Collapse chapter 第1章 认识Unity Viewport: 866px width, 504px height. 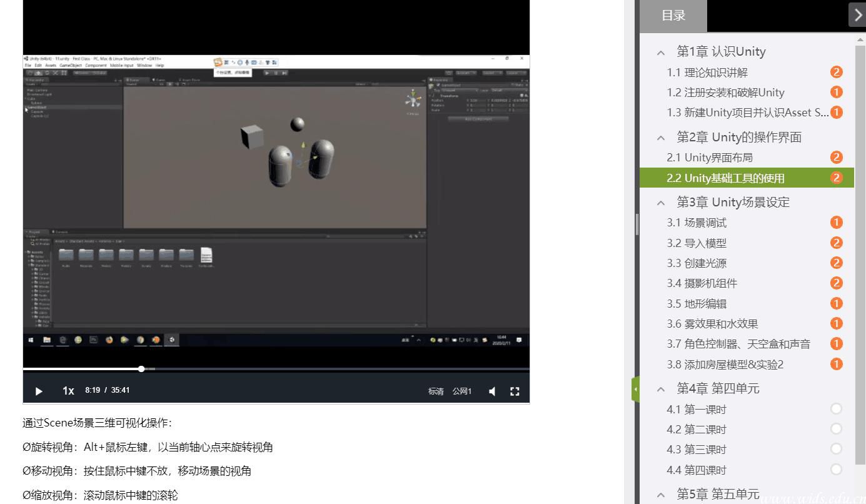[x=661, y=53]
